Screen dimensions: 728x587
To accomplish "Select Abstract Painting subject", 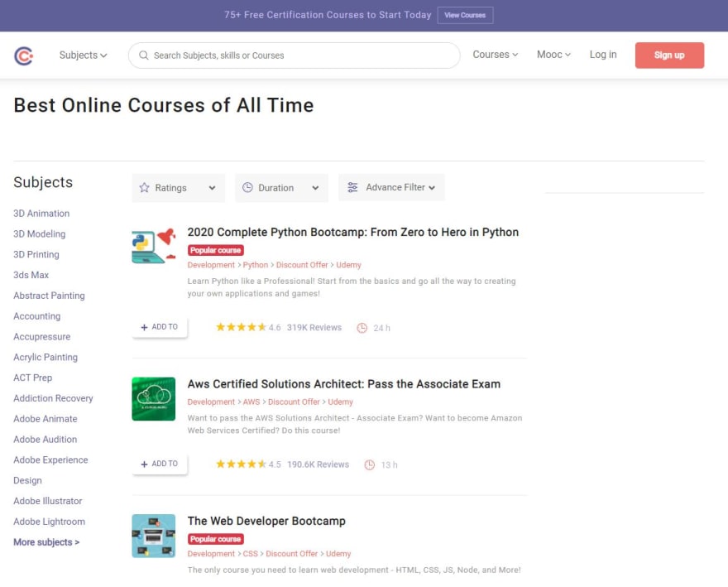I will click(49, 296).
